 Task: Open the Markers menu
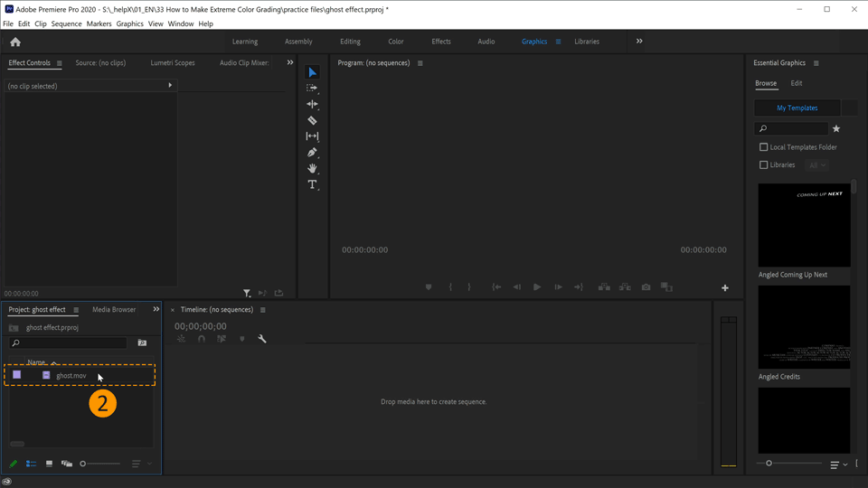(99, 23)
